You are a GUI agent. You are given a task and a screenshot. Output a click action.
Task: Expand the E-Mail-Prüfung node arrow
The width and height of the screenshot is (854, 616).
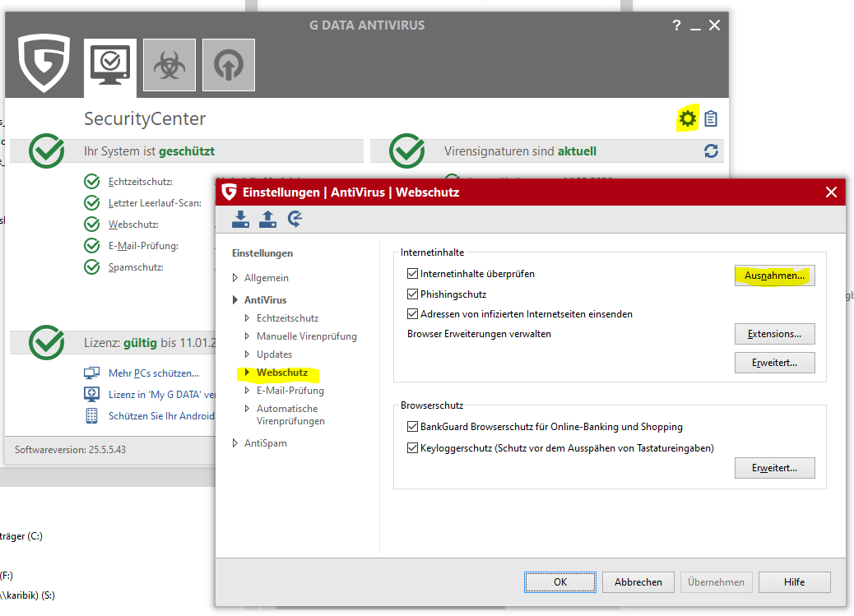pos(247,390)
